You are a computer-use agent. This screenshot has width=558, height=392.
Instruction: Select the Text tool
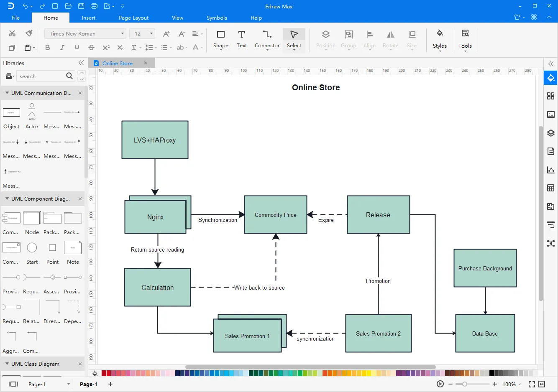(x=242, y=40)
